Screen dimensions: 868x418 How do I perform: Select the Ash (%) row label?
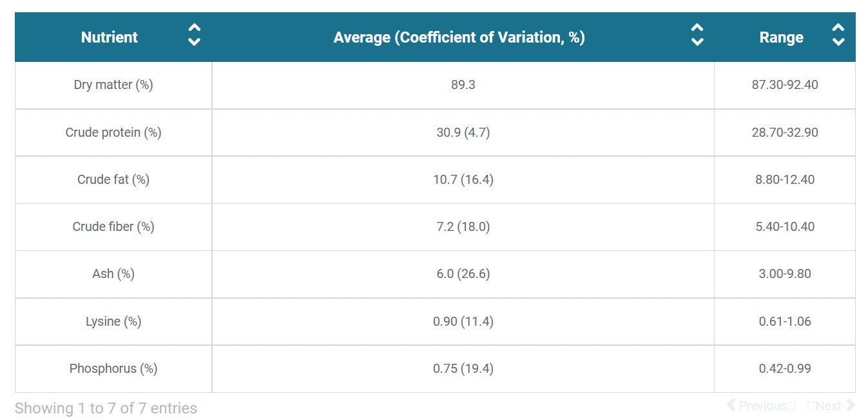[x=113, y=274]
